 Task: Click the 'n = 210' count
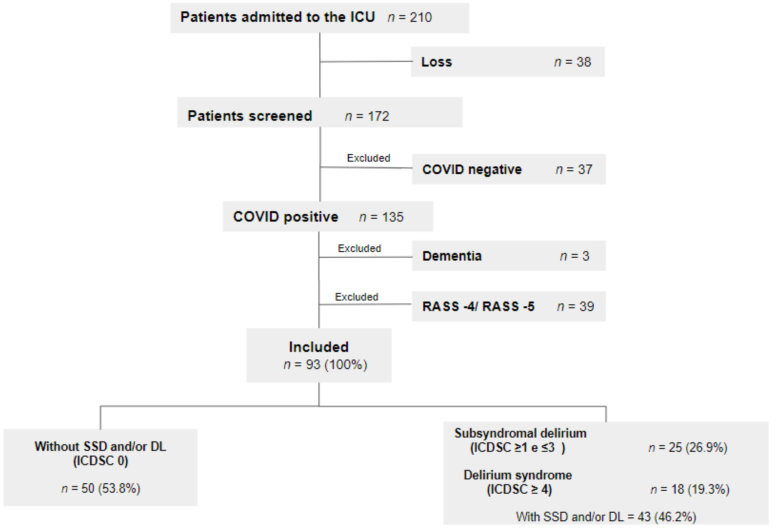(410, 17)
